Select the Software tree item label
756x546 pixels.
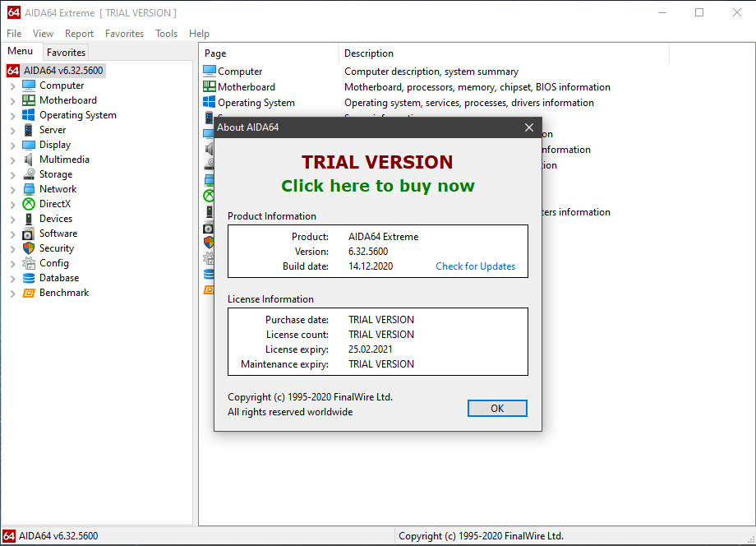[58, 234]
